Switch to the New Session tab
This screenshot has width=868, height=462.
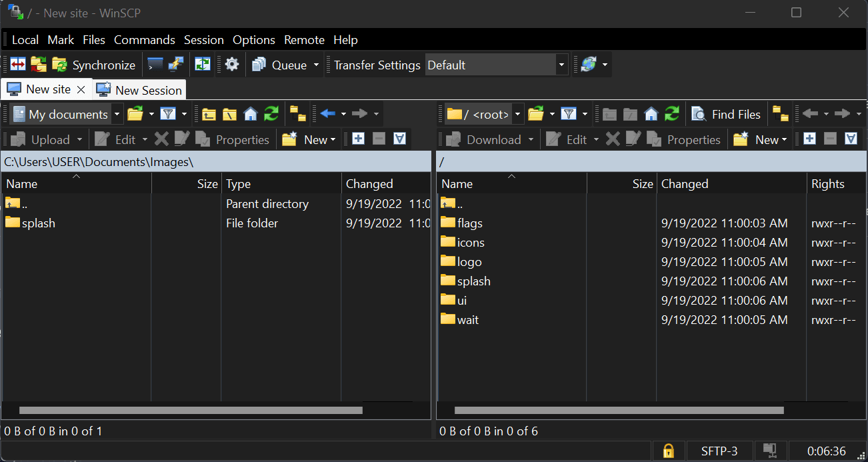point(139,90)
